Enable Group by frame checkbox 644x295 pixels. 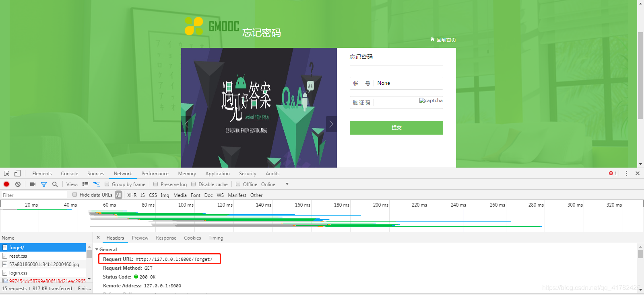(x=107, y=184)
